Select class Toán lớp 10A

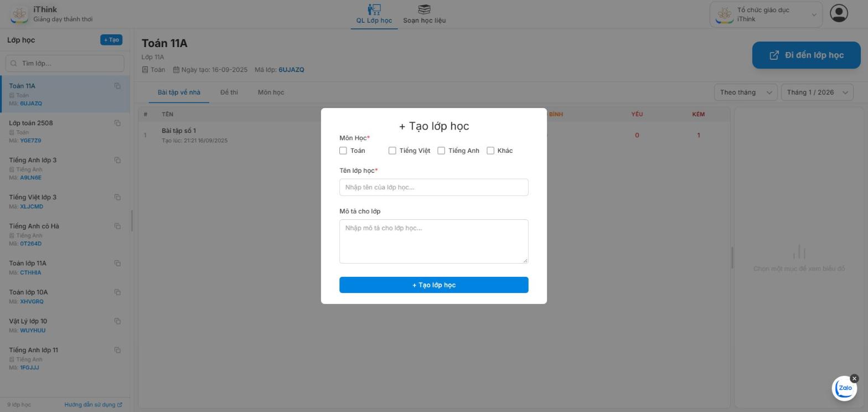[65, 296]
